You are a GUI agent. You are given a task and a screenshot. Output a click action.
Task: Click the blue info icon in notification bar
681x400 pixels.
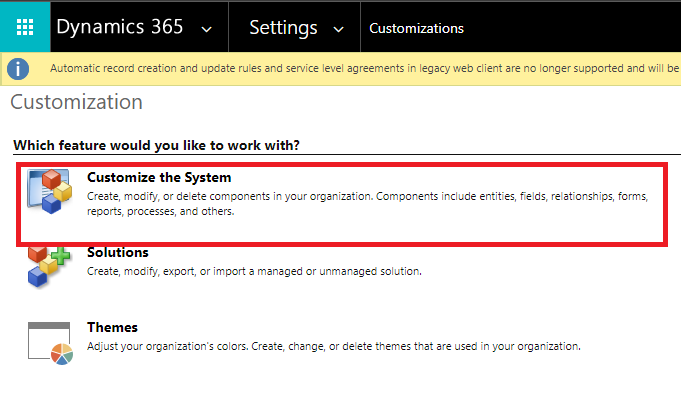(x=18, y=69)
